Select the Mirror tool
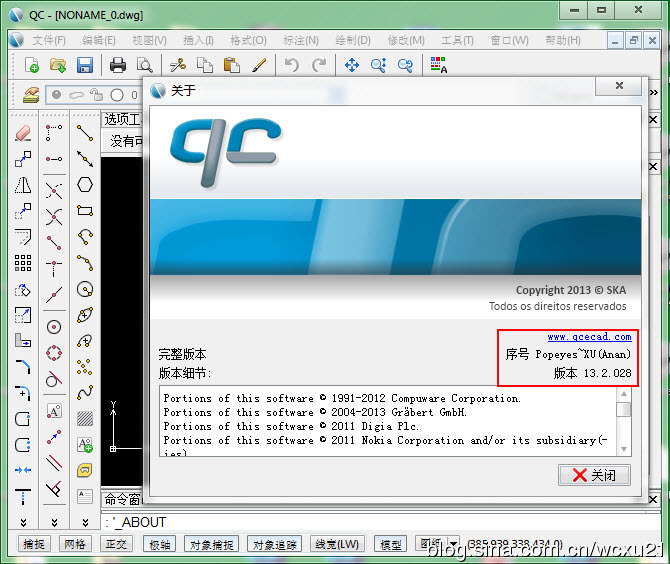The width and height of the screenshot is (670, 564). coord(23,185)
